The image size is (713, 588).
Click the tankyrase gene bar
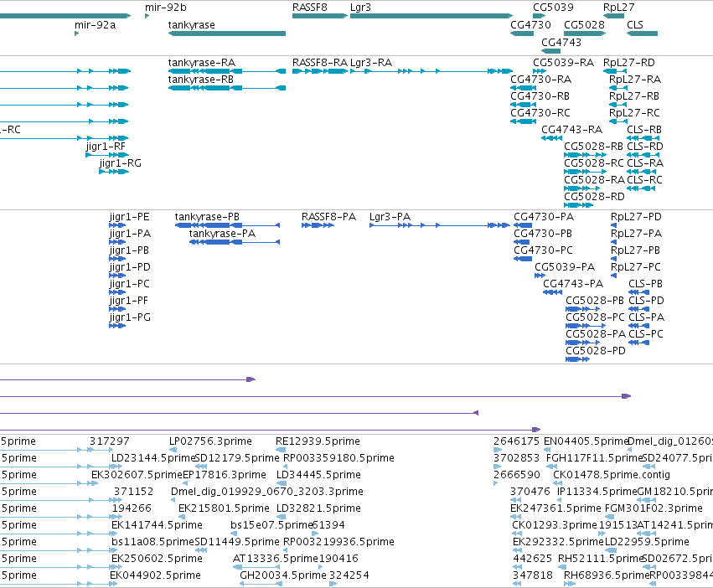point(227,34)
